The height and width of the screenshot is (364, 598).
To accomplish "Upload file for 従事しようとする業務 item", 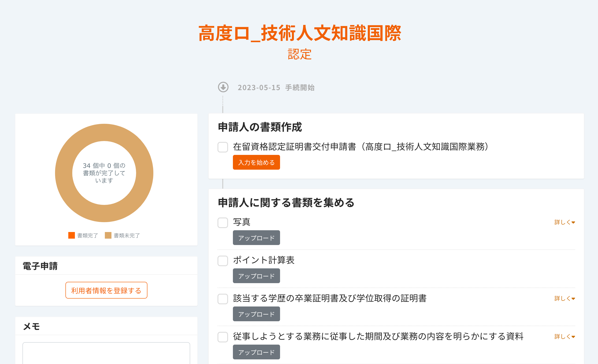I will pos(256,352).
